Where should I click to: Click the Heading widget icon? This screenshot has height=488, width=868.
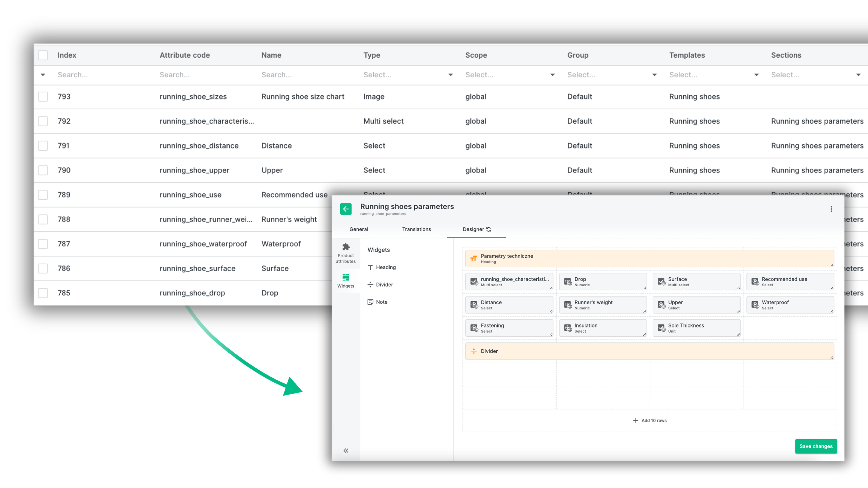370,267
